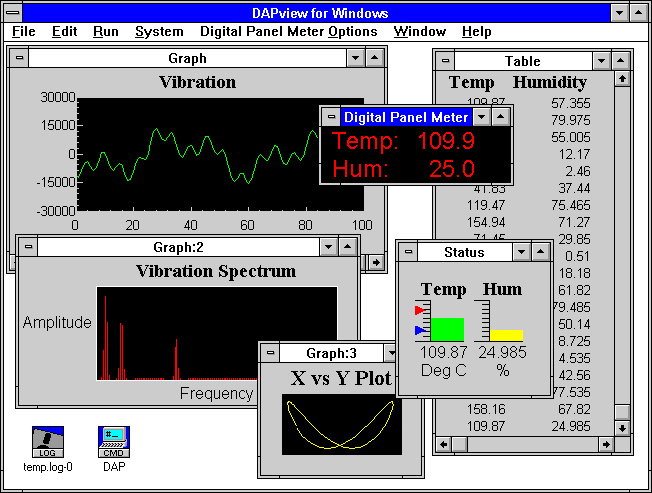Image resolution: width=652 pixels, height=493 pixels.
Task: Open the File menu
Action: click(23, 31)
